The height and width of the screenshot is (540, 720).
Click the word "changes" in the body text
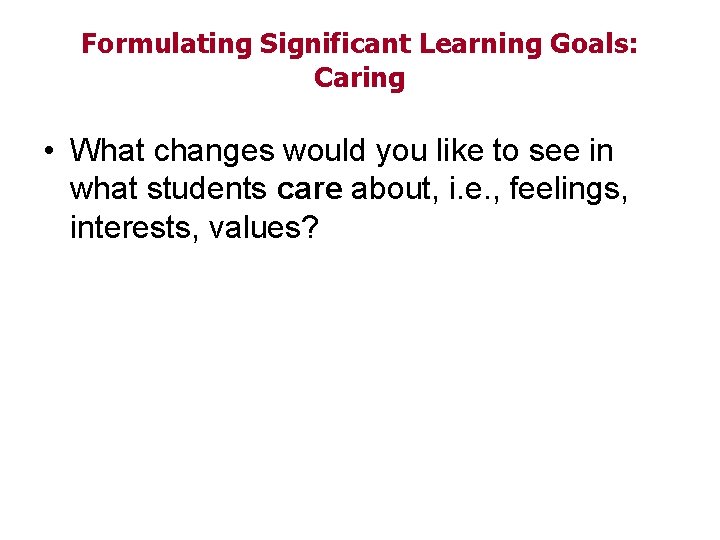point(215,151)
